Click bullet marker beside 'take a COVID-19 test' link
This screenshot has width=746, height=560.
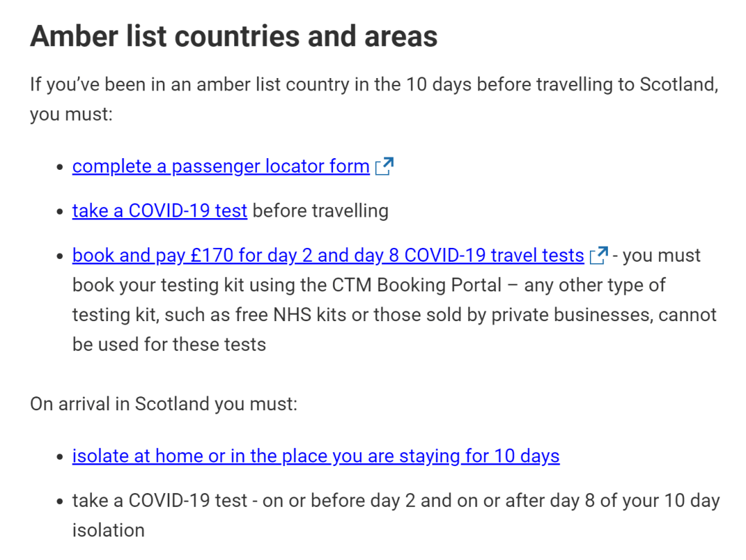59,211
